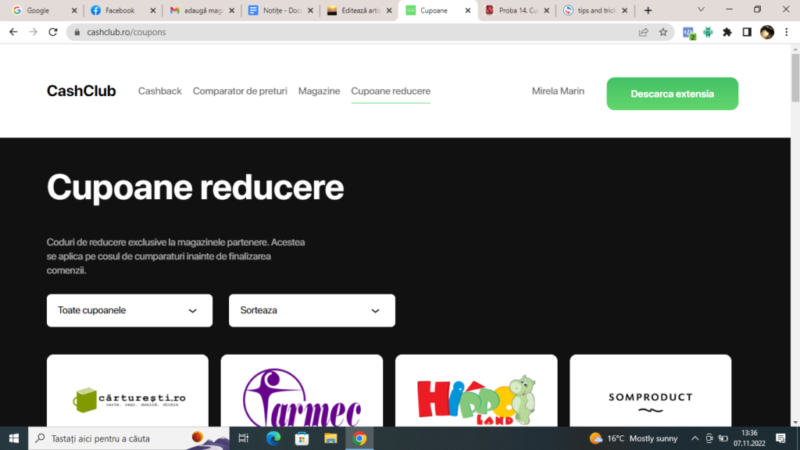
Task: Open the Somproduct coupon card
Action: click(651, 391)
